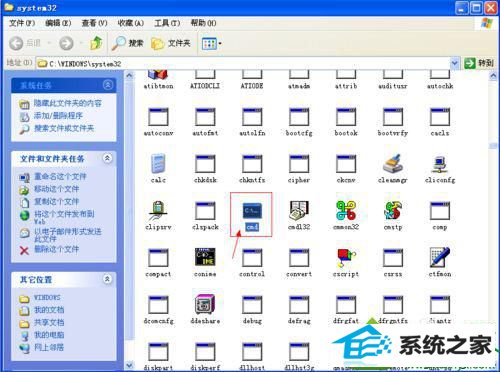Screen dimensions: 500x372
Task: Select the comp file icon
Action: [440, 211]
